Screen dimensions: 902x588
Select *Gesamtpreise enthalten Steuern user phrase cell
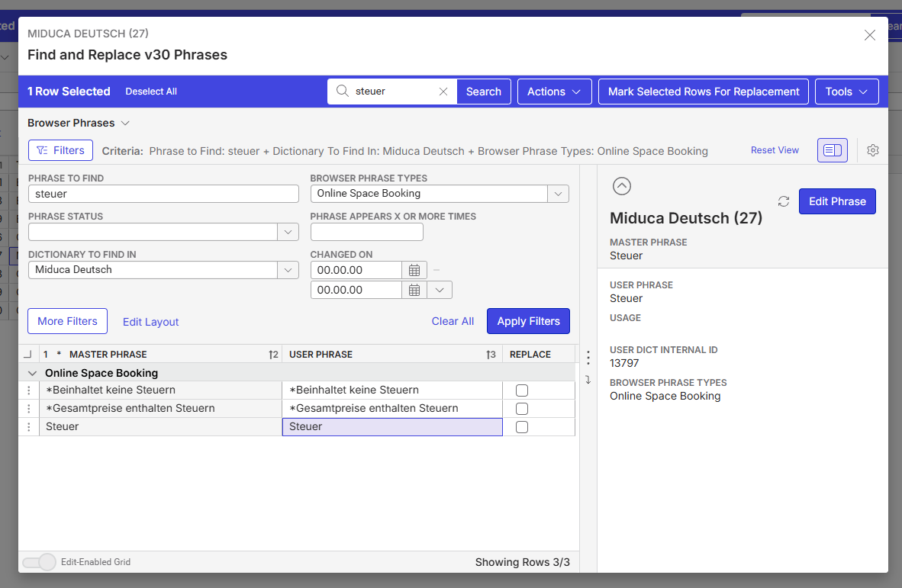click(392, 409)
